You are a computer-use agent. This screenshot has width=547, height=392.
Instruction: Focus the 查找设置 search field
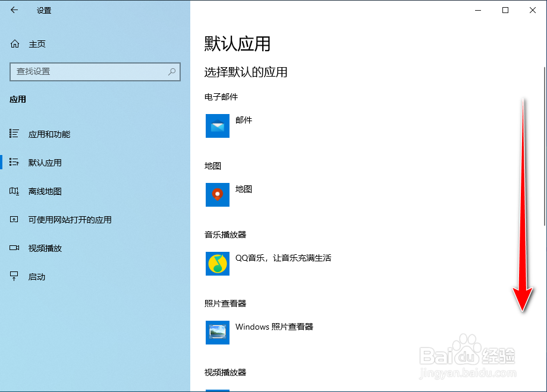coord(95,72)
